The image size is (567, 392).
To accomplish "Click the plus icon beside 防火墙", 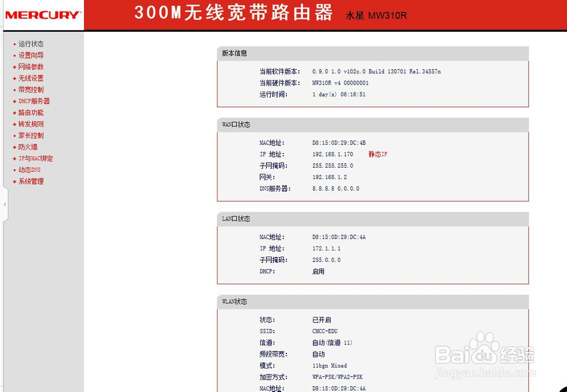I will coord(14,146).
